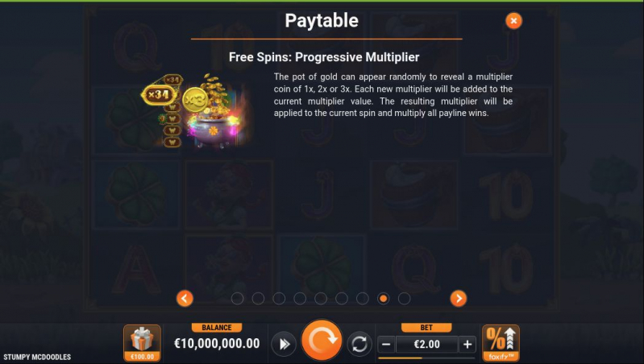The width and height of the screenshot is (644, 364).
Task: Spin the reels with the orange button
Action: 322,340
